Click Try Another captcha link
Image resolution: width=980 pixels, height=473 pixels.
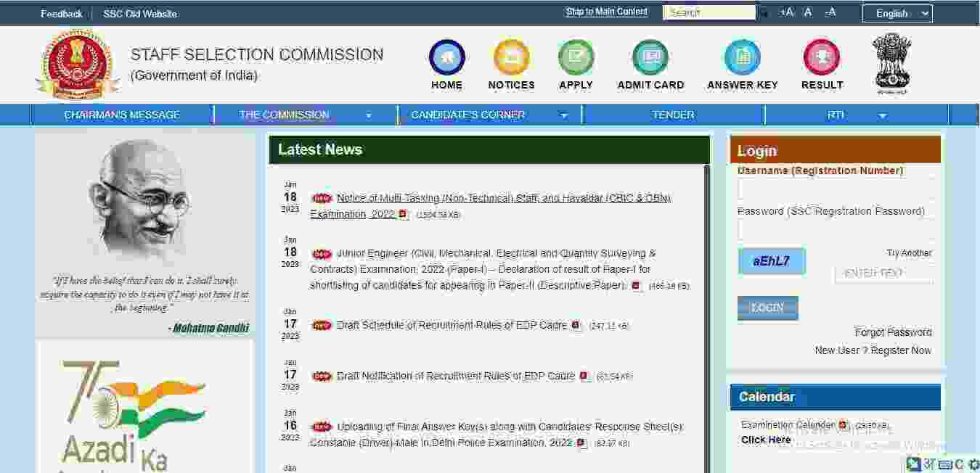909,253
